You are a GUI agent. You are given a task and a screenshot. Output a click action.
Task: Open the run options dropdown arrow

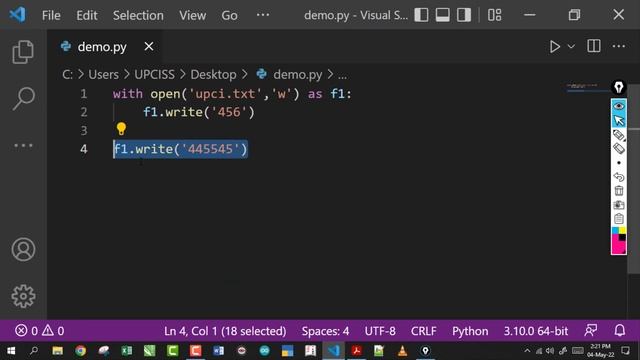point(571,47)
